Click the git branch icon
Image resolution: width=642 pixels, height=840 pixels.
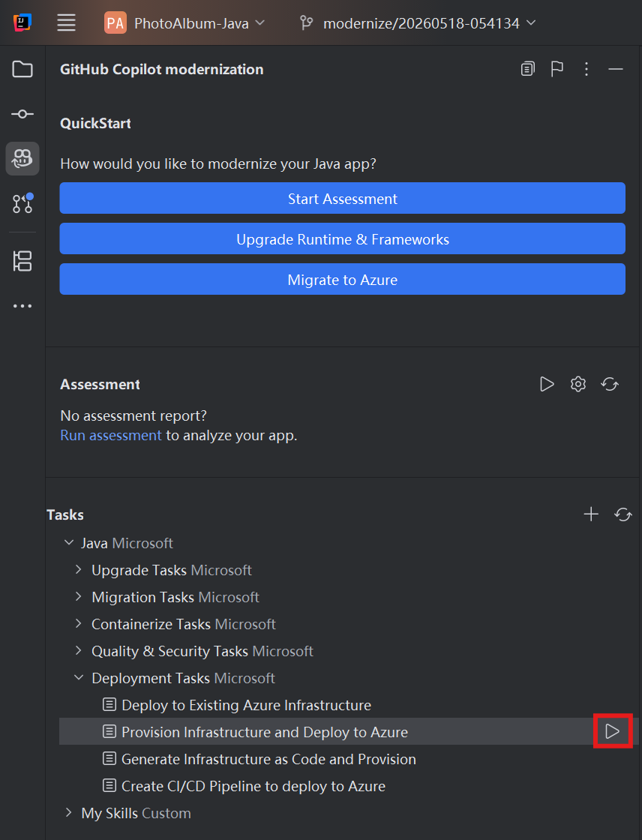pos(307,23)
